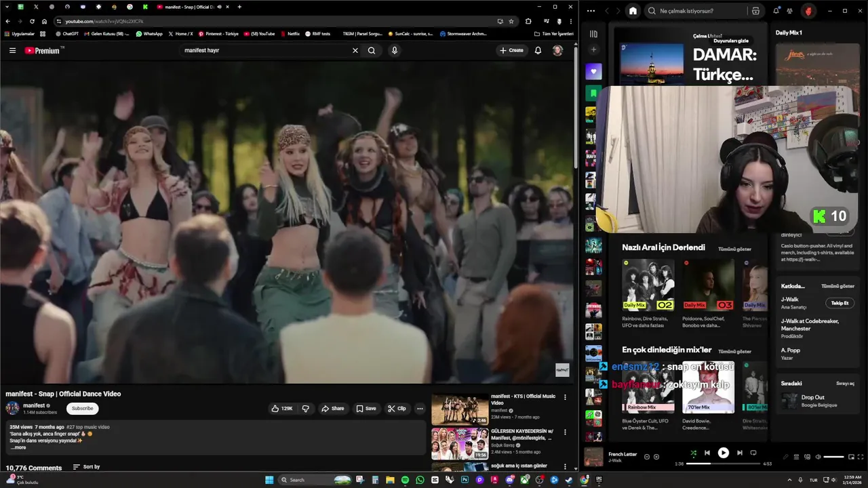Image resolution: width=868 pixels, height=488 pixels.
Task: Open Spotify queue icon
Action: pos(797,457)
